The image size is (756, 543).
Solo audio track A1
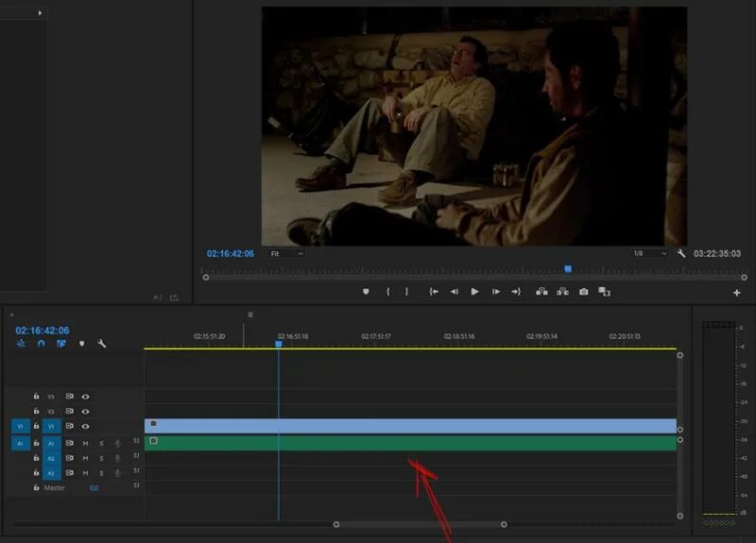(101, 443)
